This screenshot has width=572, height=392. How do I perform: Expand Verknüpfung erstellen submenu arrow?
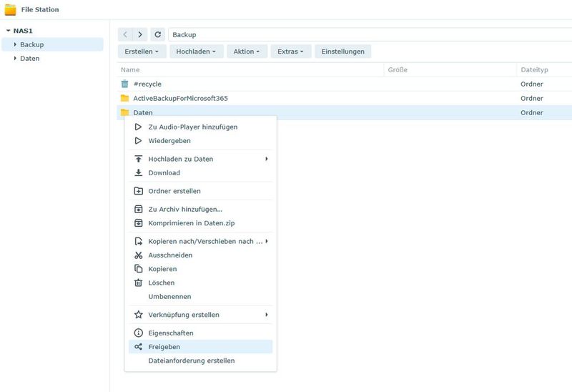click(267, 315)
